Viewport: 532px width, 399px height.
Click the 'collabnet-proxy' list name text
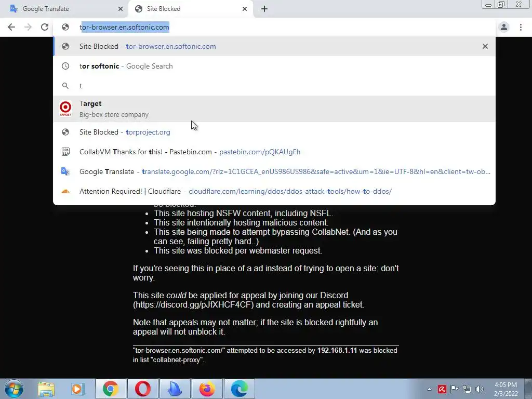(178, 360)
